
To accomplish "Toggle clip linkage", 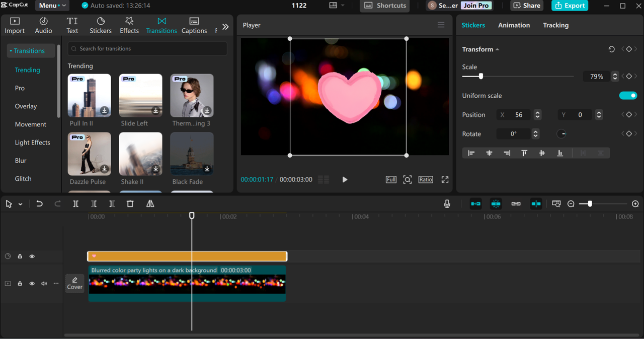I will tap(516, 204).
